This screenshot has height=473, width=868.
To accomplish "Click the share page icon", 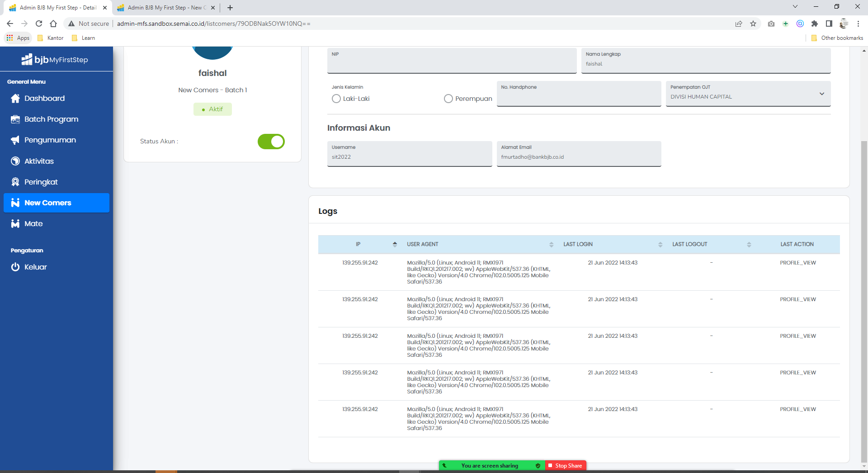I will click(x=739, y=24).
